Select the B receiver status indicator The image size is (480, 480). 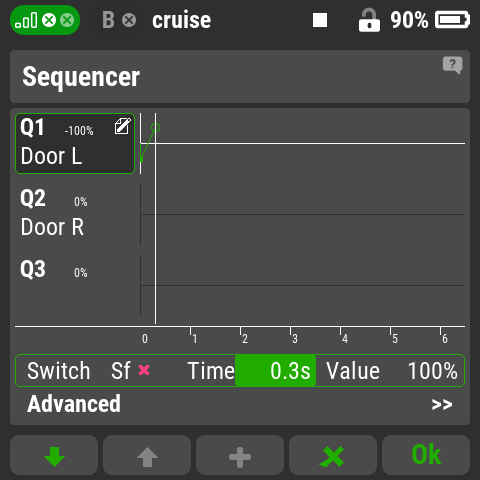[119, 20]
